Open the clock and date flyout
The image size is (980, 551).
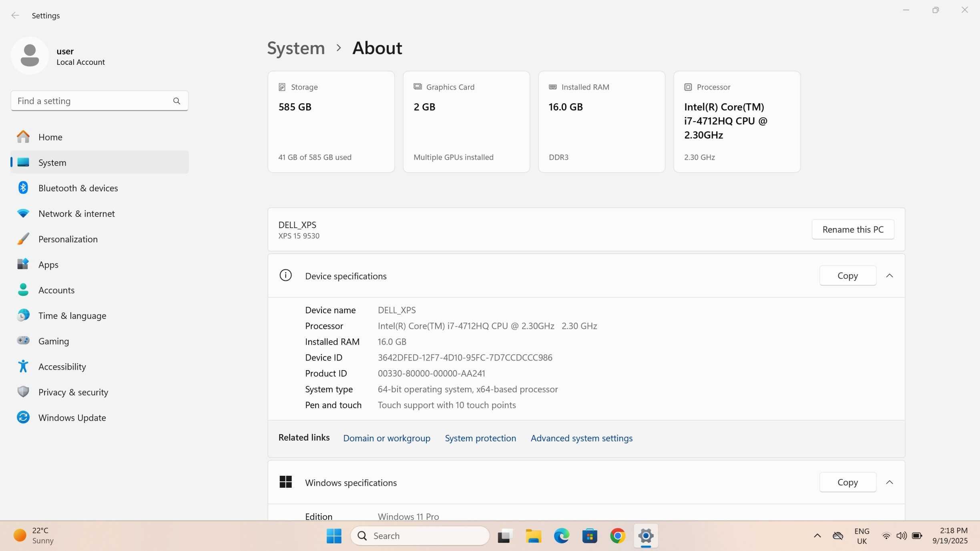coord(950,536)
